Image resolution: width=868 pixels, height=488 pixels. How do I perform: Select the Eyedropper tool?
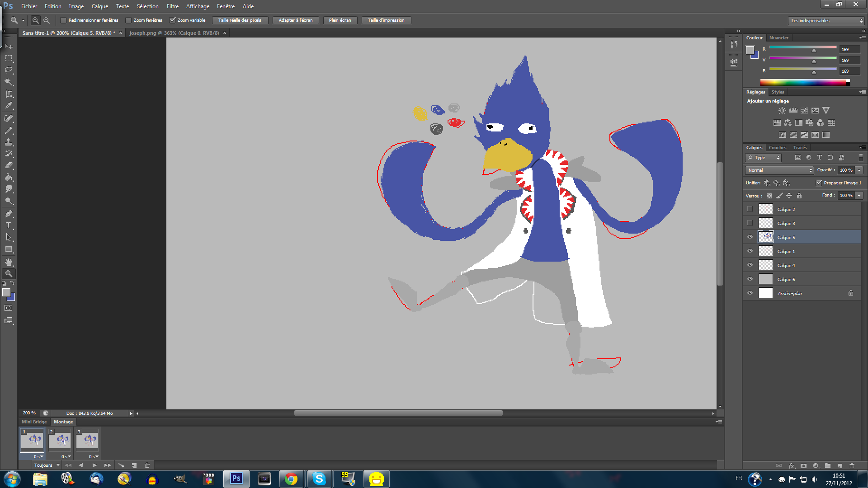point(9,106)
